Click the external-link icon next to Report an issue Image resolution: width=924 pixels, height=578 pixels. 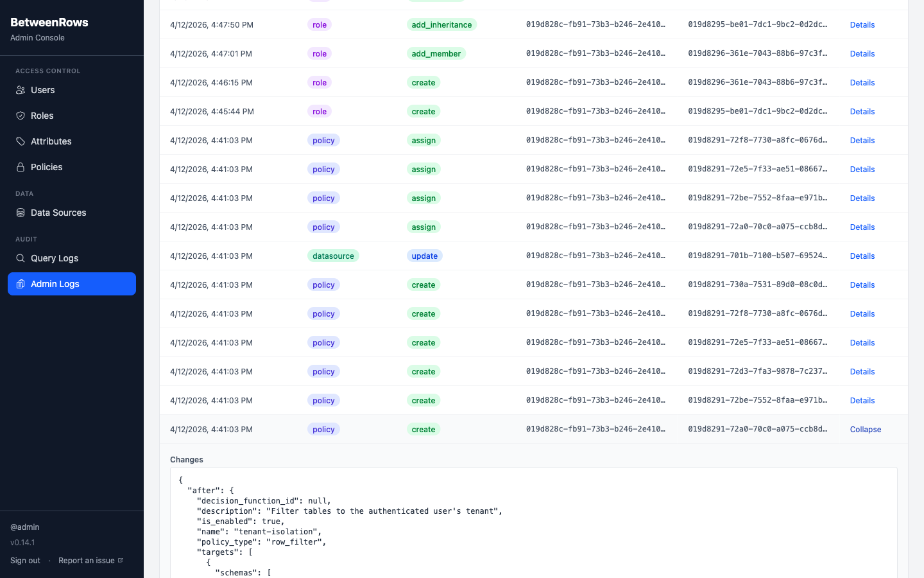pos(119,559)
